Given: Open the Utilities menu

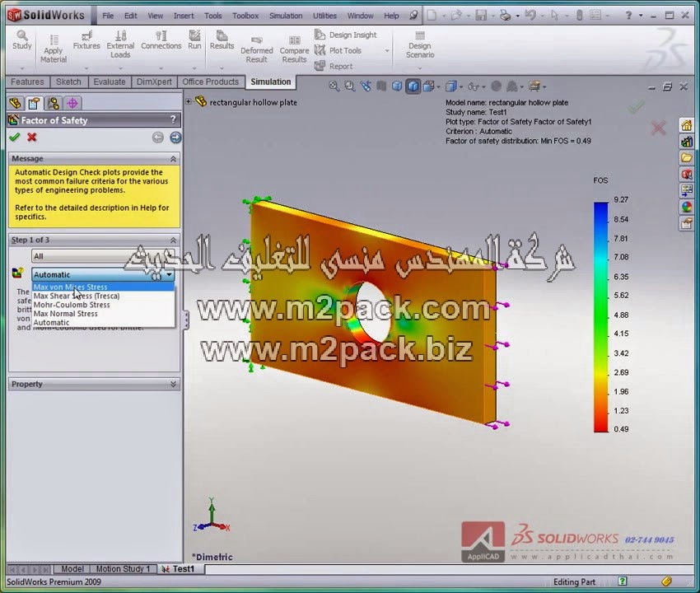Looking at the screenshot, I should [324, 16].
